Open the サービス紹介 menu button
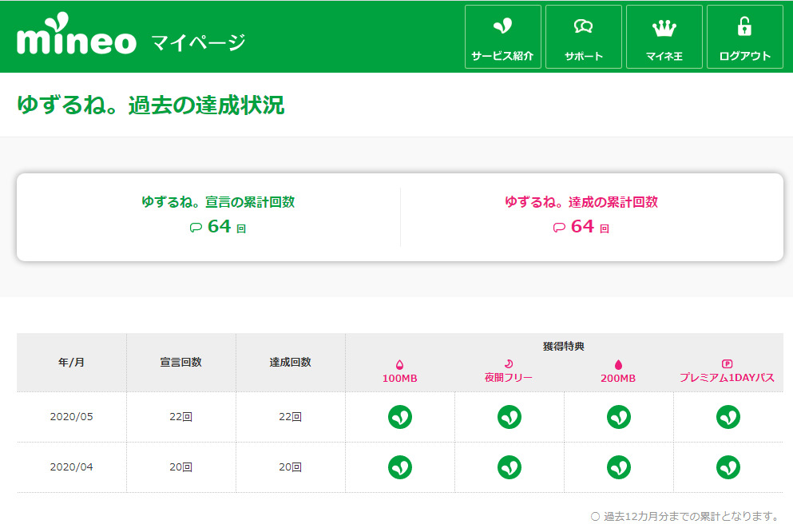This screenshot has height=532, width=793. (502, 37)
